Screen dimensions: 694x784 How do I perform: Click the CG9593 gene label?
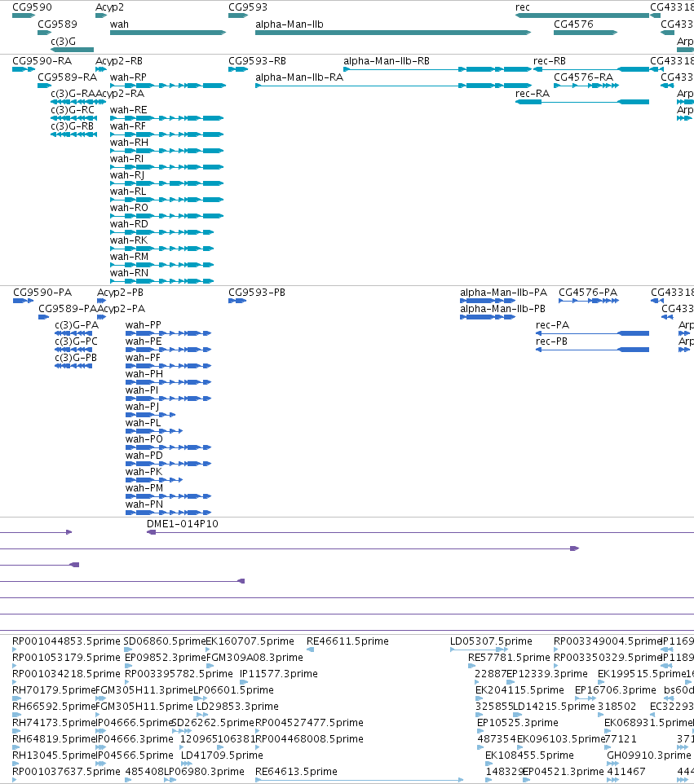click(x=248, y=7)
